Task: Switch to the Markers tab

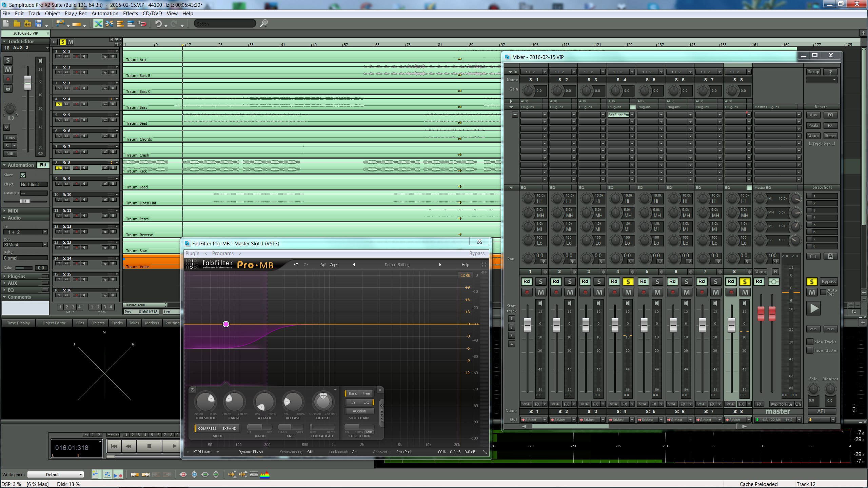Action: pos(152,323)
